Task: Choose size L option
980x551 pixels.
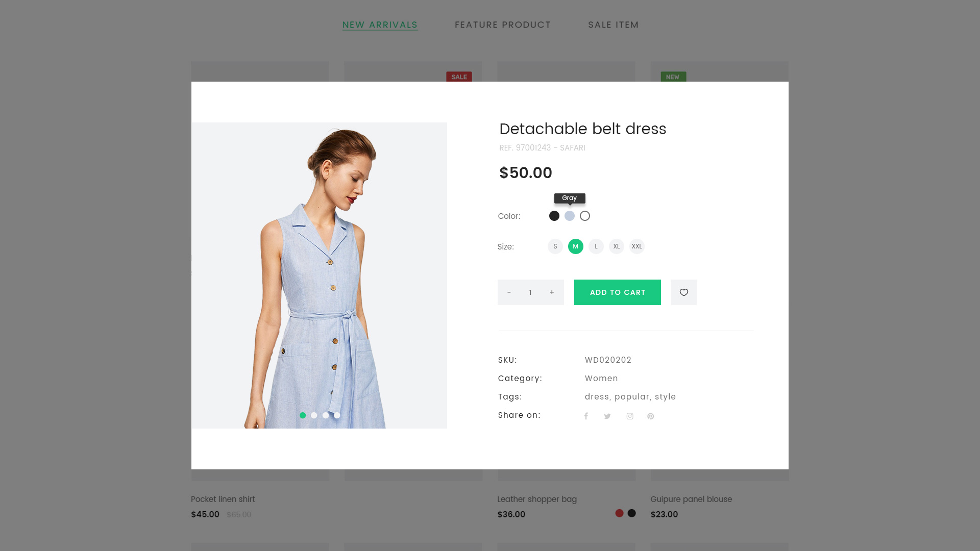Action: (x=596, y=246)
